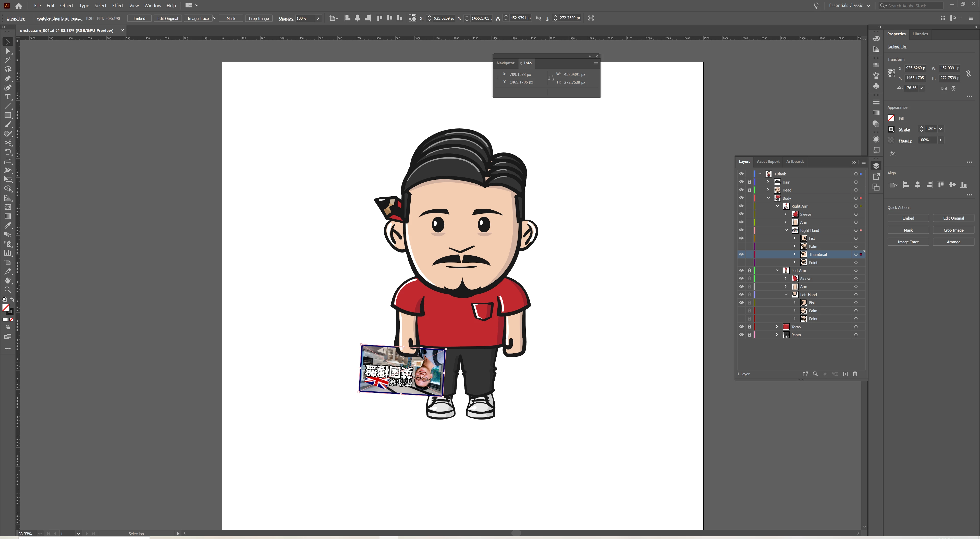
Task: Select the Hand tool
Action: pyautogui.click(x=8, y=281)
